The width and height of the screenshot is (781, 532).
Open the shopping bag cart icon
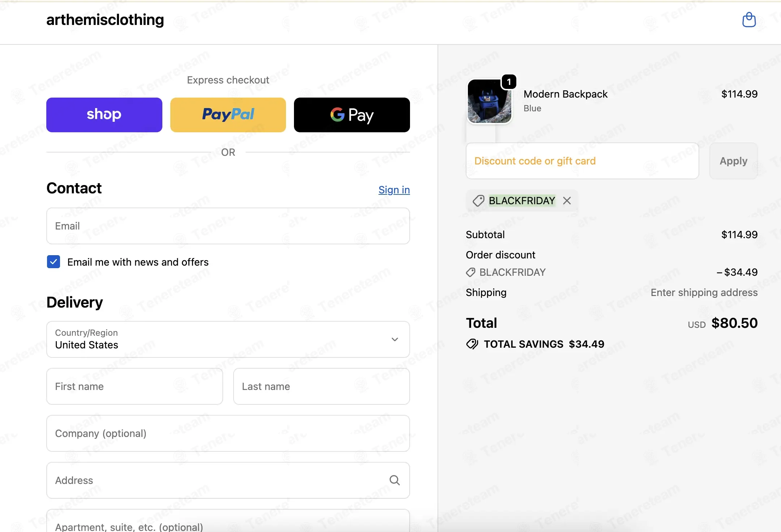tap(749, 20)
